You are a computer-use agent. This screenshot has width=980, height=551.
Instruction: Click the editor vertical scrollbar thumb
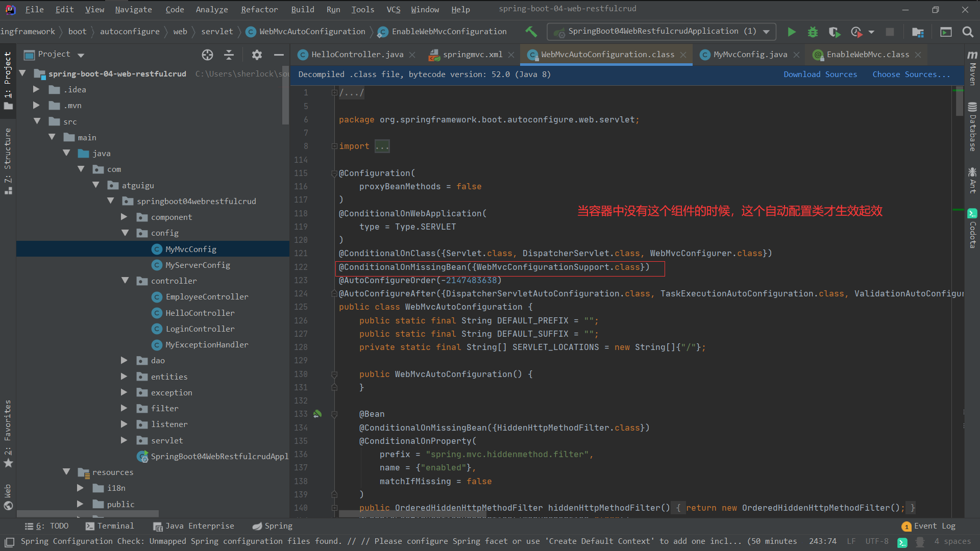[x=959, y=102]
